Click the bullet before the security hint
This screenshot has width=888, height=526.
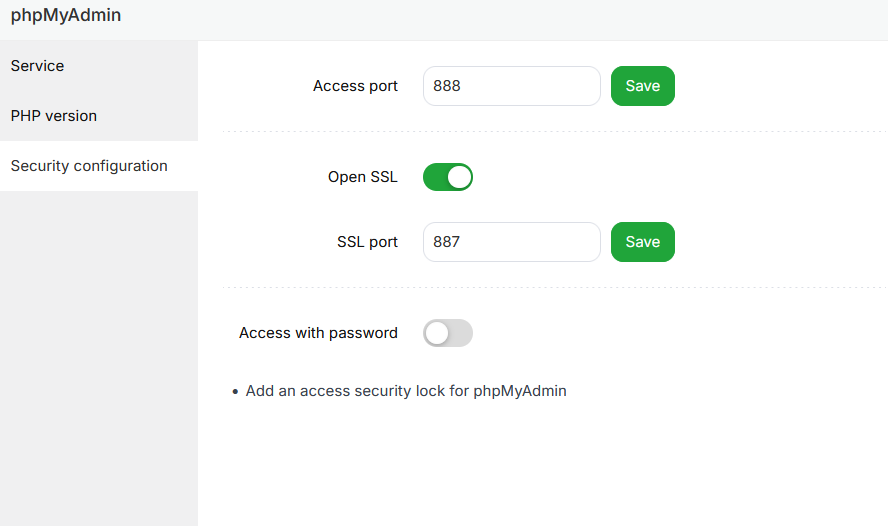click(x=235, y=392)
